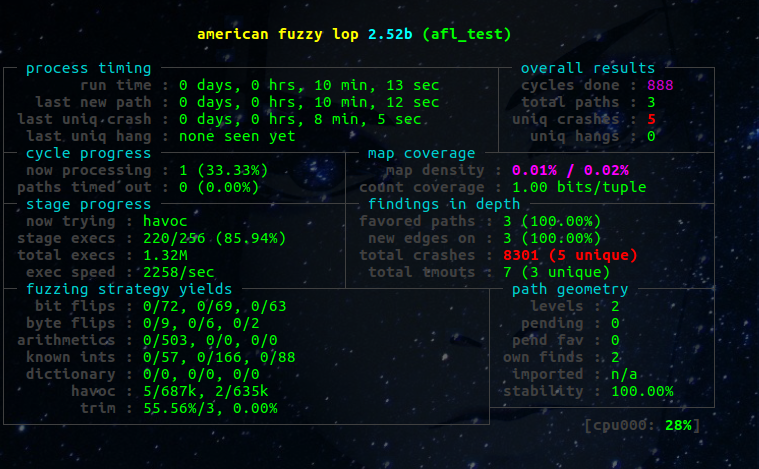Screen dimensions: 759x469
Task: Click the 'last uniq crash' label
Action: pyautogui.click(x=84, y=119)
